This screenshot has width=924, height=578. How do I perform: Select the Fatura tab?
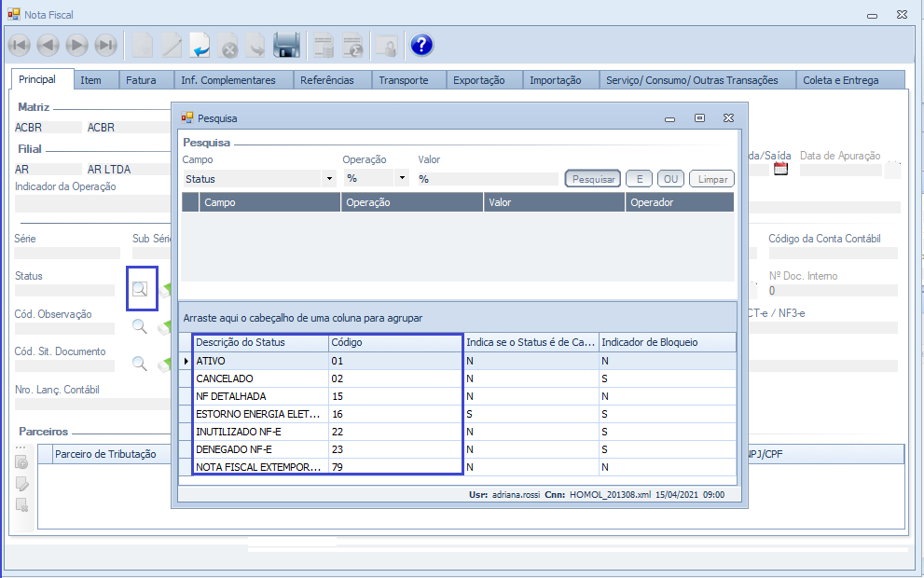pyautogui.click(x=141, y=80)
